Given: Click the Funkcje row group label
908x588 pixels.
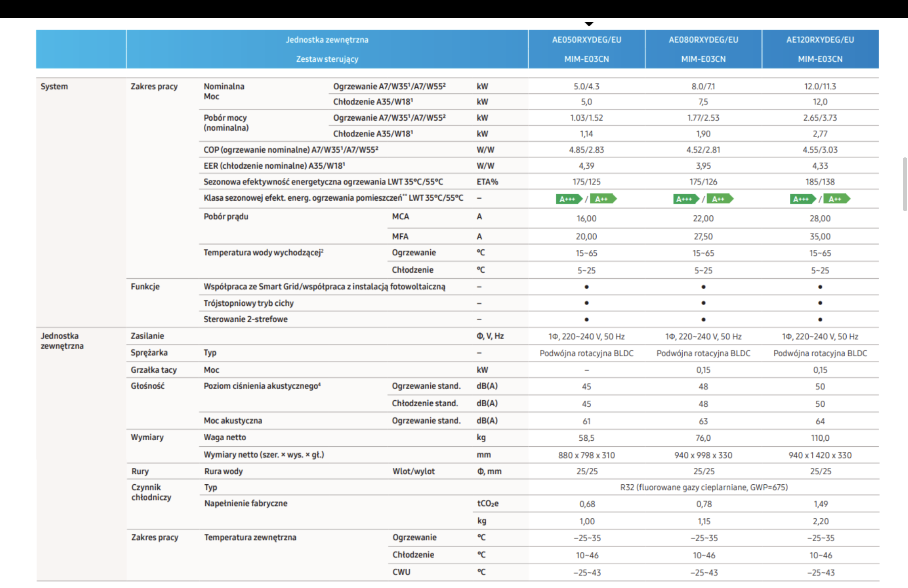Looking at the screenshot, I should click(145, 287).
